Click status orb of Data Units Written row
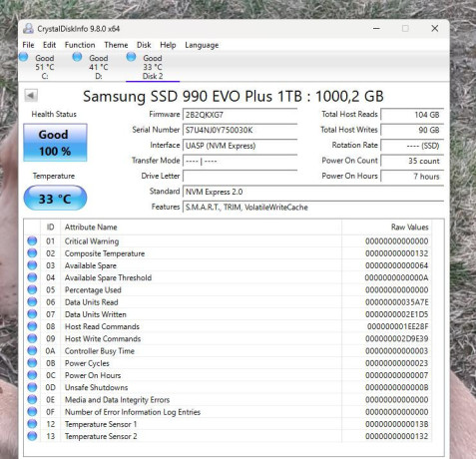The width and height of the screenshot is (476, 459). coord(32,314)
